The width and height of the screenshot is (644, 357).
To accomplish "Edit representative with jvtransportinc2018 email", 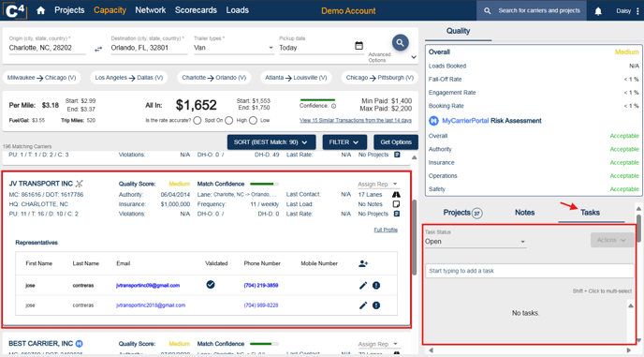I will [x=363, y=305].
